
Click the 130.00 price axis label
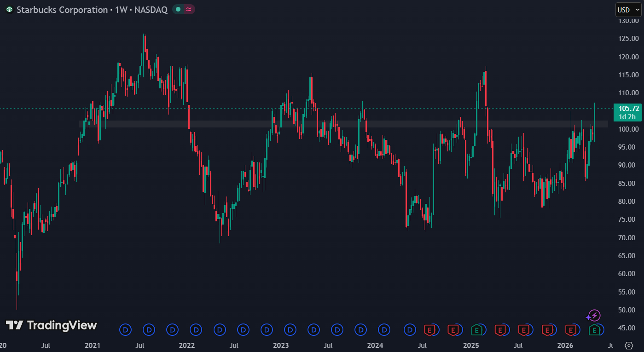click(x=629, y=21)
